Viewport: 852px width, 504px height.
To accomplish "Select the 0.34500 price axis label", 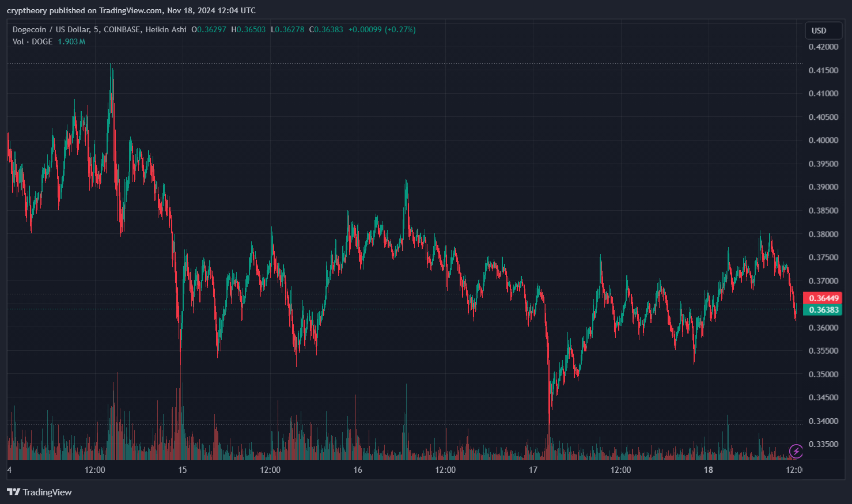I will (x=823, y=397).
